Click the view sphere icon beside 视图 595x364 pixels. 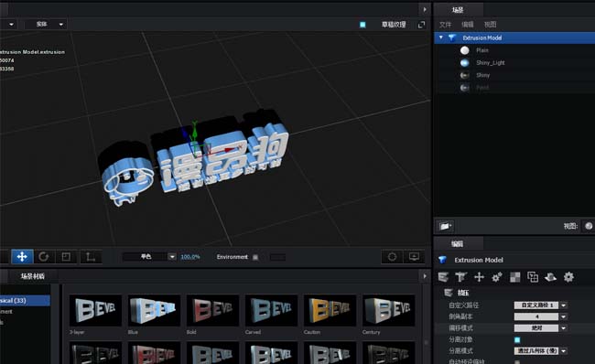click(589, 226)
